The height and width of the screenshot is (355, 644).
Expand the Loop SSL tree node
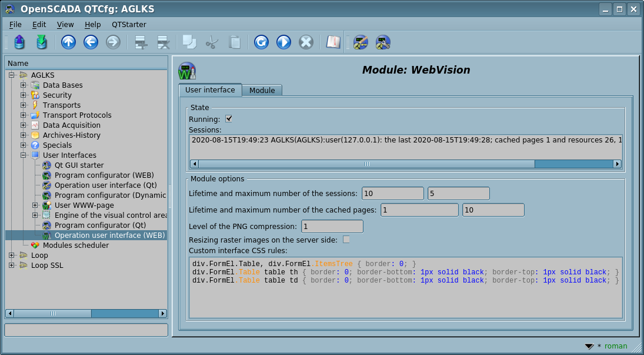[x=12, y=266]
